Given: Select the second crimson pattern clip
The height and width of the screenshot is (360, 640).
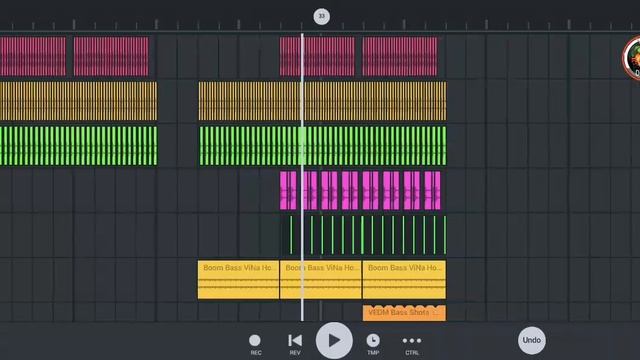Looking at the screenshot, I should coord(111,56).
